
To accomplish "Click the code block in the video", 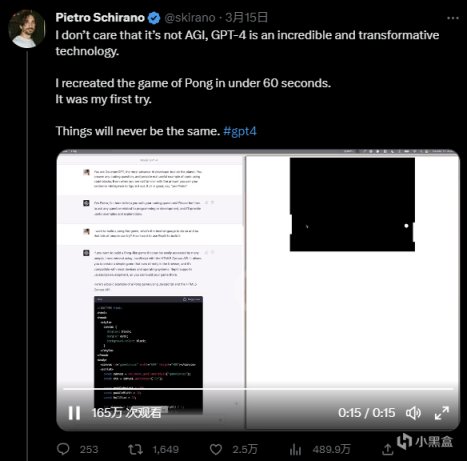I will [148, 355].
